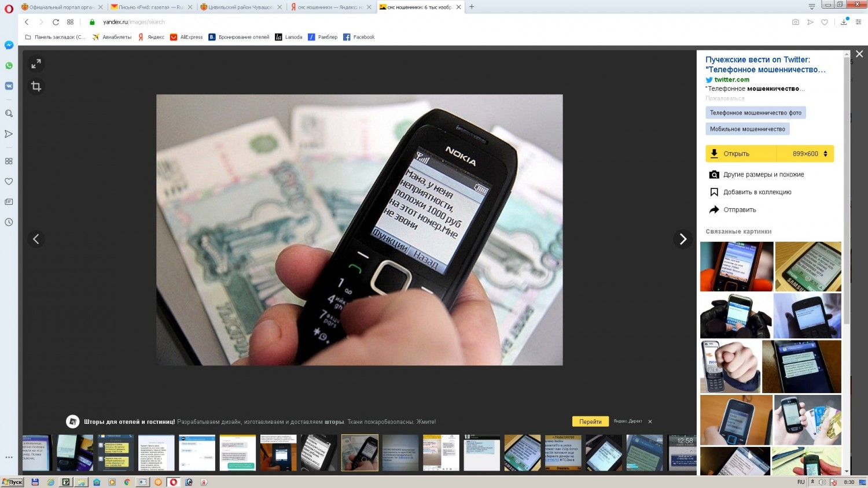Click 'Другие размеры и похожие'
The image size is (868, 488).
tap(757, 175)
